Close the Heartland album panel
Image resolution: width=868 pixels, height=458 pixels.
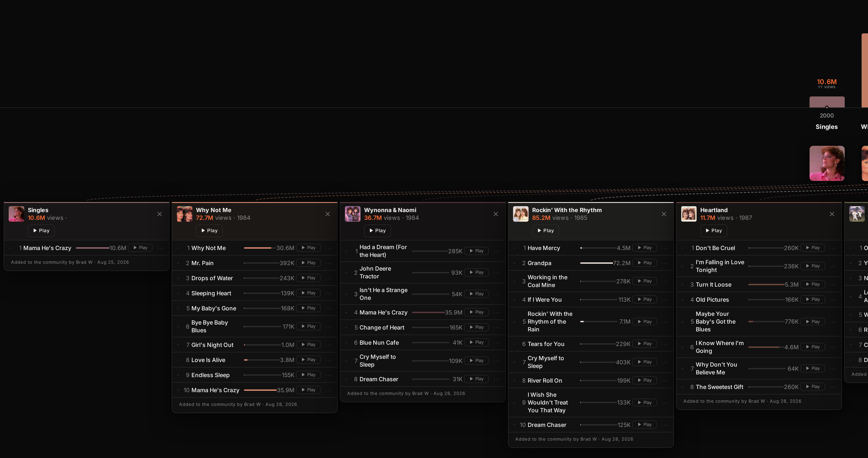pos(832,214)
